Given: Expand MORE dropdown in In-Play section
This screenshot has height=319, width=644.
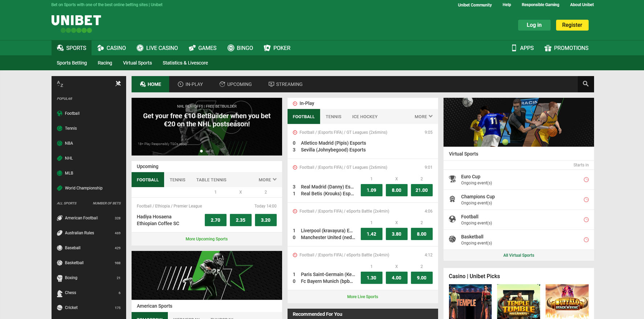Looking at the screenshot, I should (424, 117).
